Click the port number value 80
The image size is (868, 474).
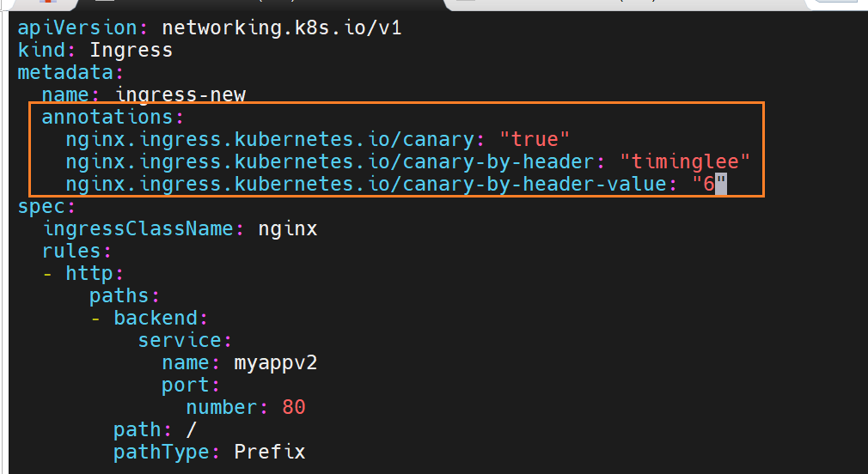pos(294,408)
